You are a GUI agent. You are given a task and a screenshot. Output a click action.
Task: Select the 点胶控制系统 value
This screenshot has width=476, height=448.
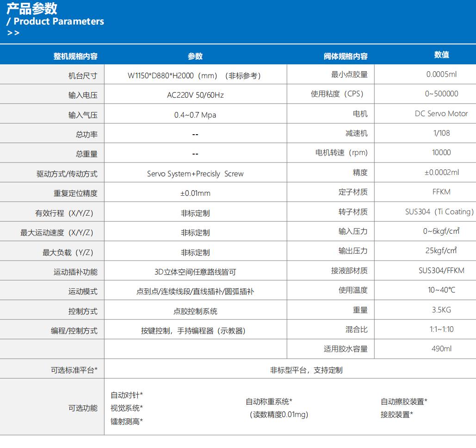[x=195, y=311]
